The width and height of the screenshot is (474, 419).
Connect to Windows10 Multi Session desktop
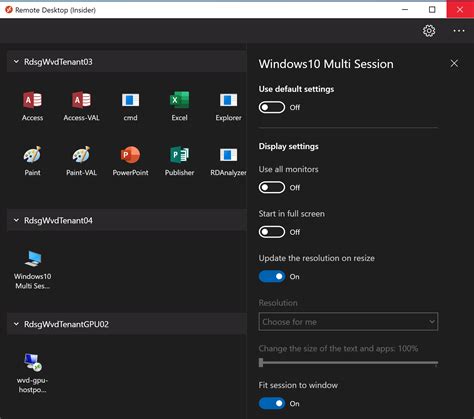[33, 270]
